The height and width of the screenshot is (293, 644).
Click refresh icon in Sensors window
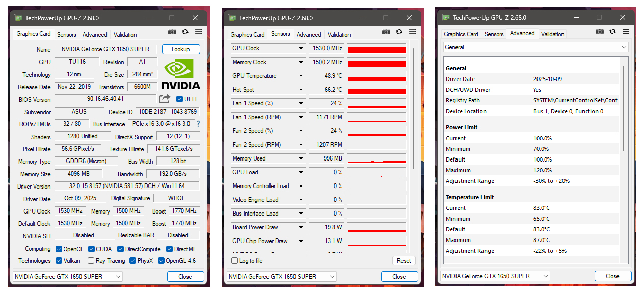pyautogui.click(x=399, y=32)
